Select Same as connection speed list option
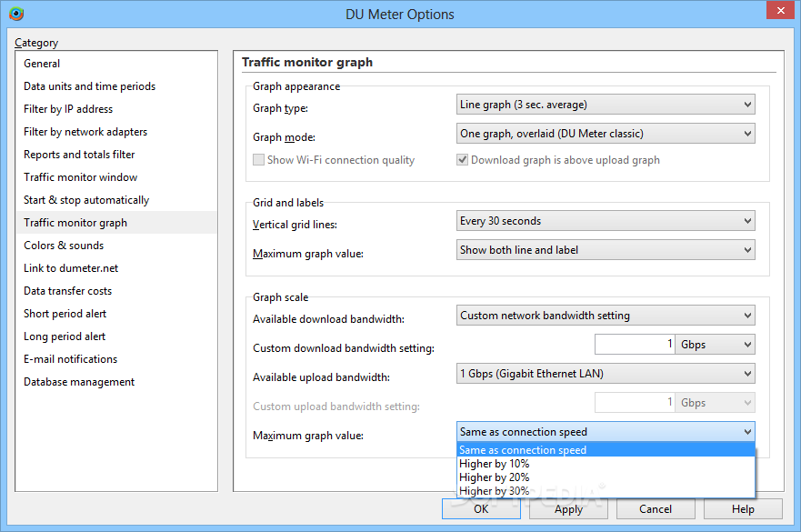The height and width of the screenshot is (532, 801). coord(606,450)
